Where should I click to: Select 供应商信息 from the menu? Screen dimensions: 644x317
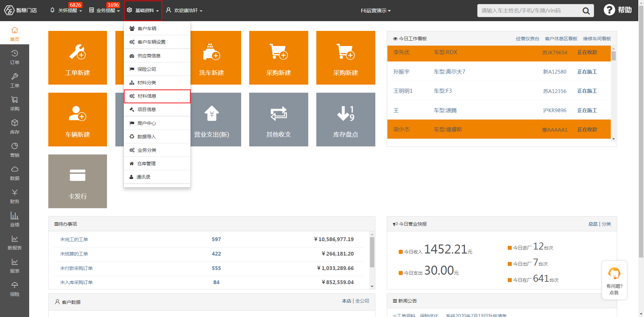pos(157,56)
